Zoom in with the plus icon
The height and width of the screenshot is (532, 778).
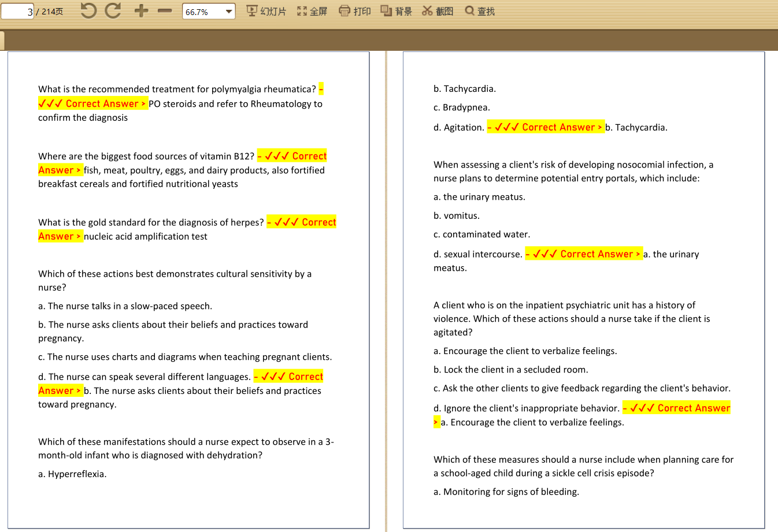click(x=141, y=10)
